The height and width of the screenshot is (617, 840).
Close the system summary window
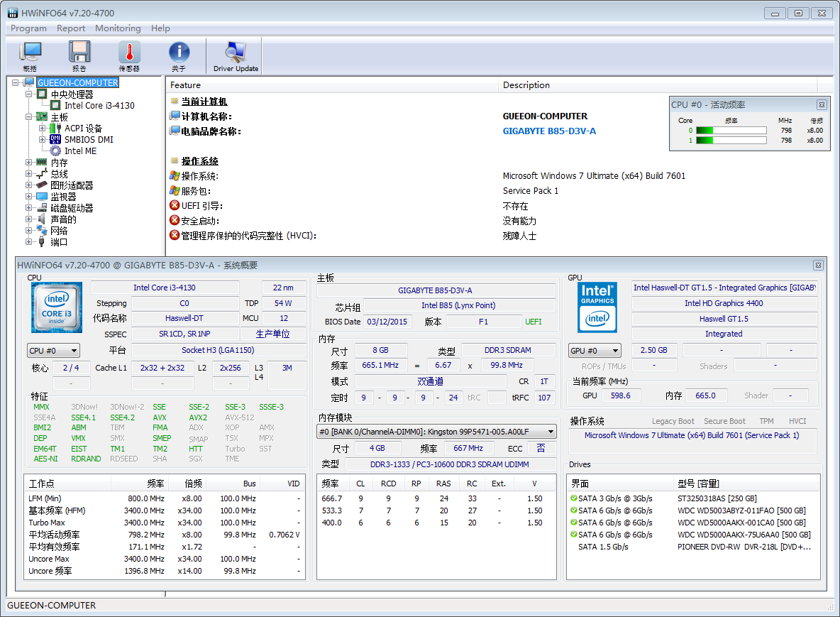(x=818, y=265)
